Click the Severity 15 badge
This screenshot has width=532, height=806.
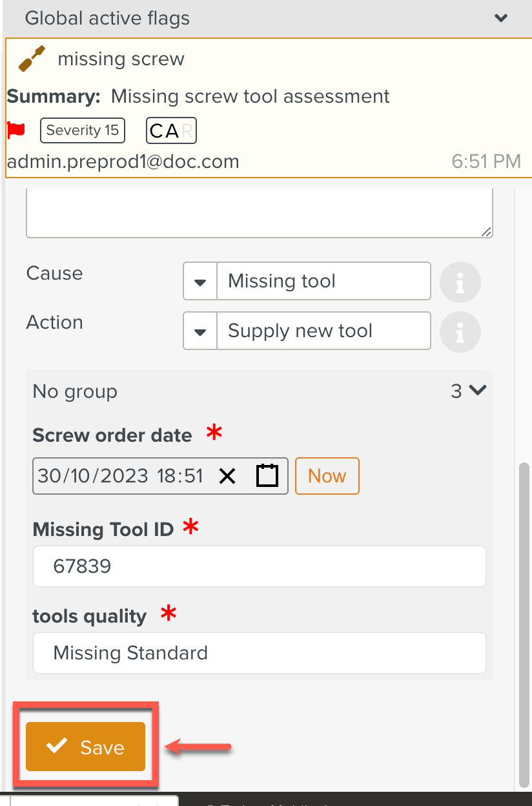point(83,130)
